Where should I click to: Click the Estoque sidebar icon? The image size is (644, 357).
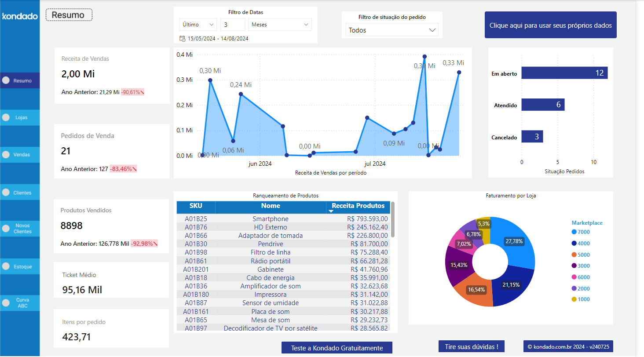point(5,266)
